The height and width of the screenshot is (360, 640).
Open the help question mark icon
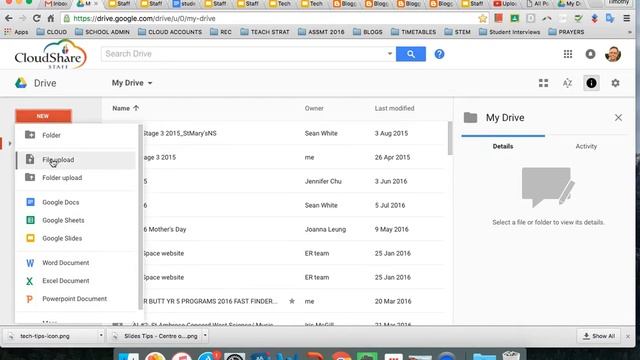click(x=439, y=54)
